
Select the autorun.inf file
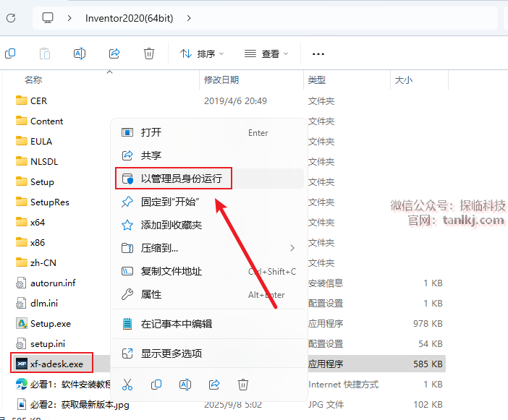point(46,283)
